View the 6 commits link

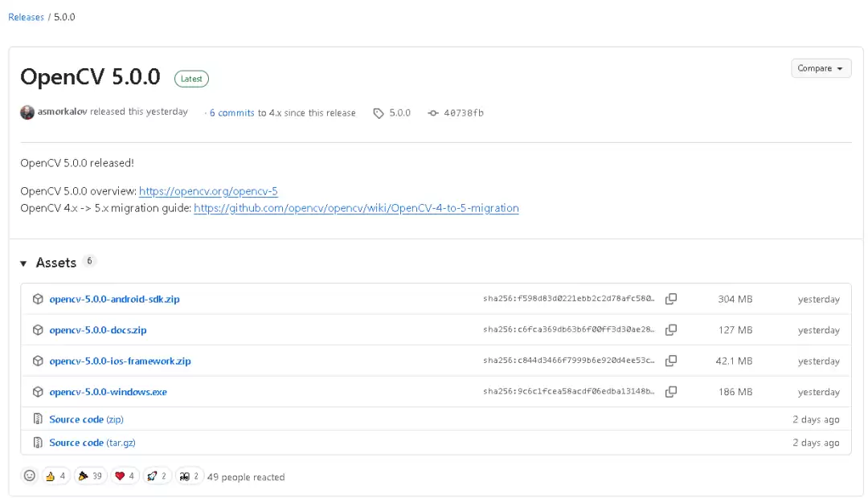pyautogui.click(x=232, y=113)
